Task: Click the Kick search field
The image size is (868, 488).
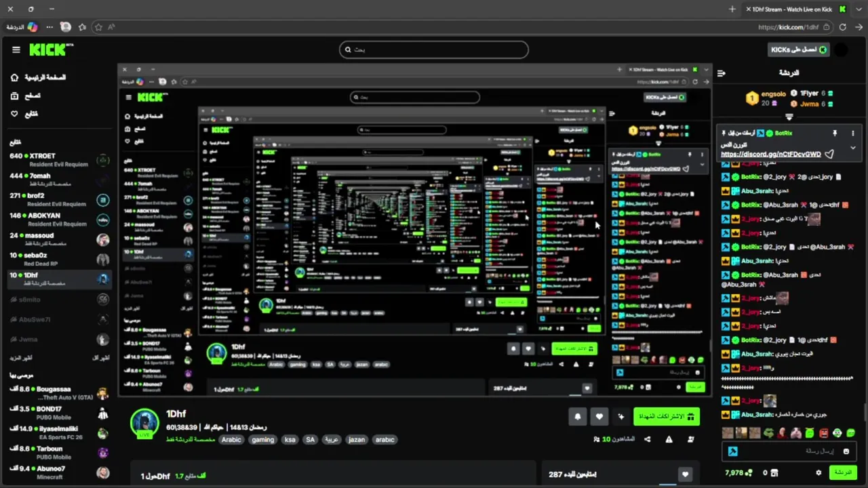Action: click(434, 49)
